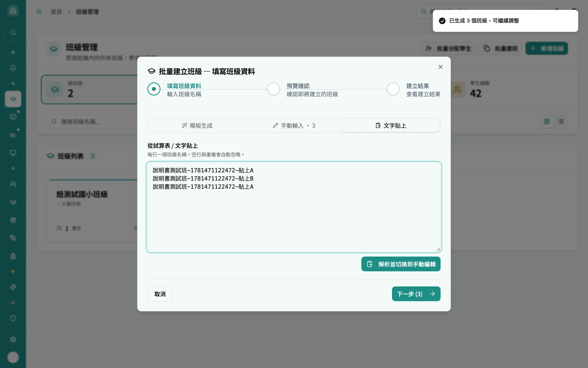The width and height of the screenshot is (588, 368).
Task: Click the 批量分配學生 button
Action: point(448,48)
